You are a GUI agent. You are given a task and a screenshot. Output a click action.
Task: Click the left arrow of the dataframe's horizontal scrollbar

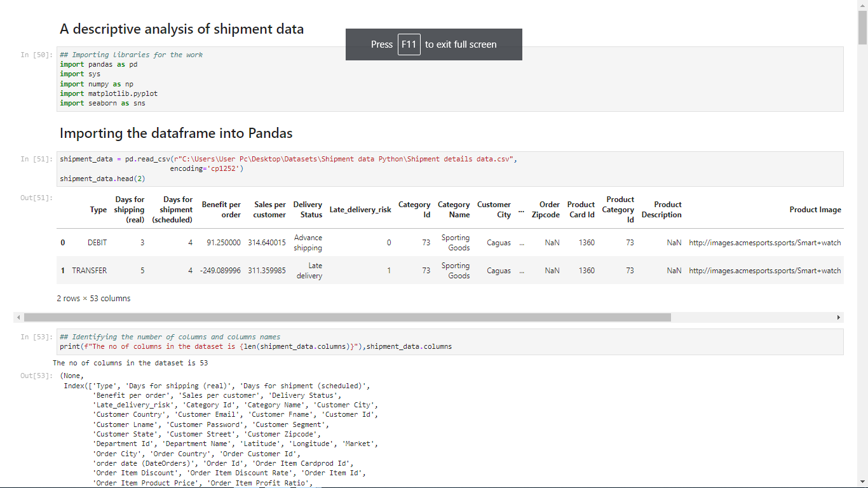pos(18,317)
